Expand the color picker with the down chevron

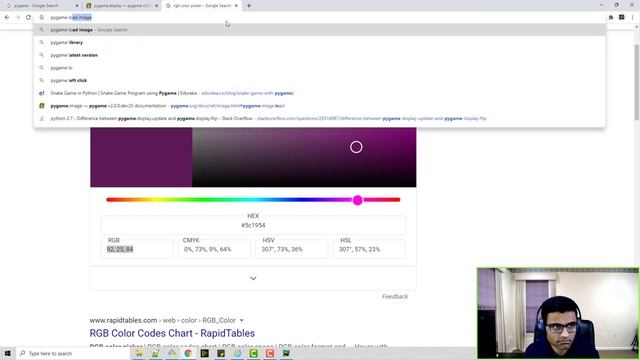[253, 278]
